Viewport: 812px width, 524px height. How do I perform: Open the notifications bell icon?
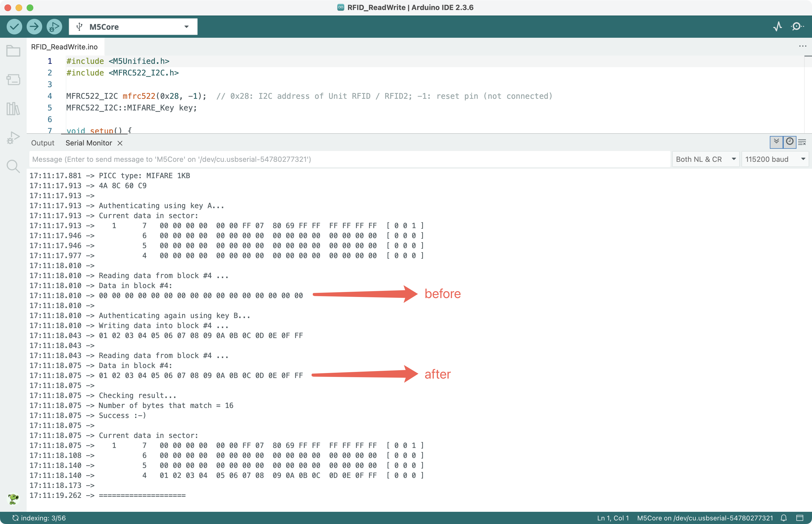coord(783,518)
